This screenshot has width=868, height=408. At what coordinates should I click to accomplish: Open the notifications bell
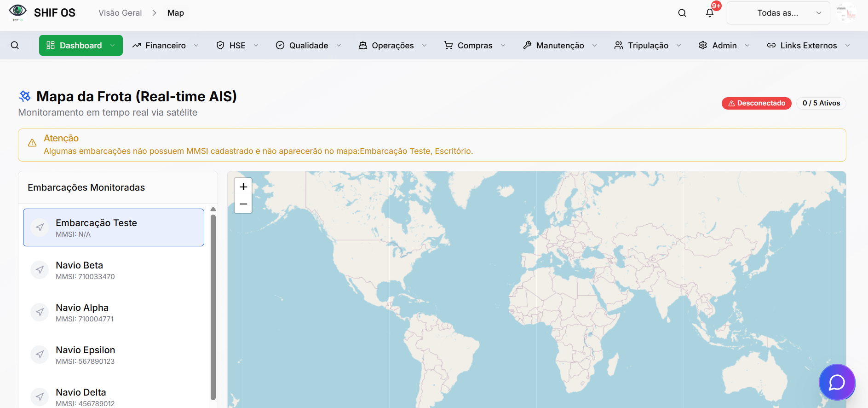coord(710,13)
